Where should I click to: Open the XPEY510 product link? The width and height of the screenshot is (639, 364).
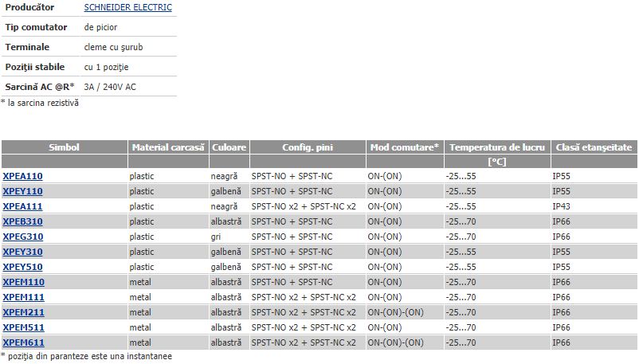pos(23,267)
